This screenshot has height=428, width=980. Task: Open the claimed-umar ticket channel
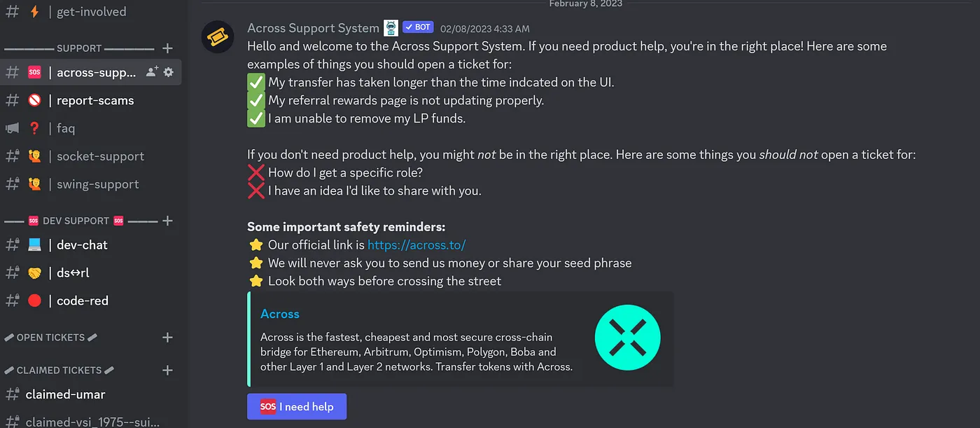pyautogui.click(x=65, y=394)
